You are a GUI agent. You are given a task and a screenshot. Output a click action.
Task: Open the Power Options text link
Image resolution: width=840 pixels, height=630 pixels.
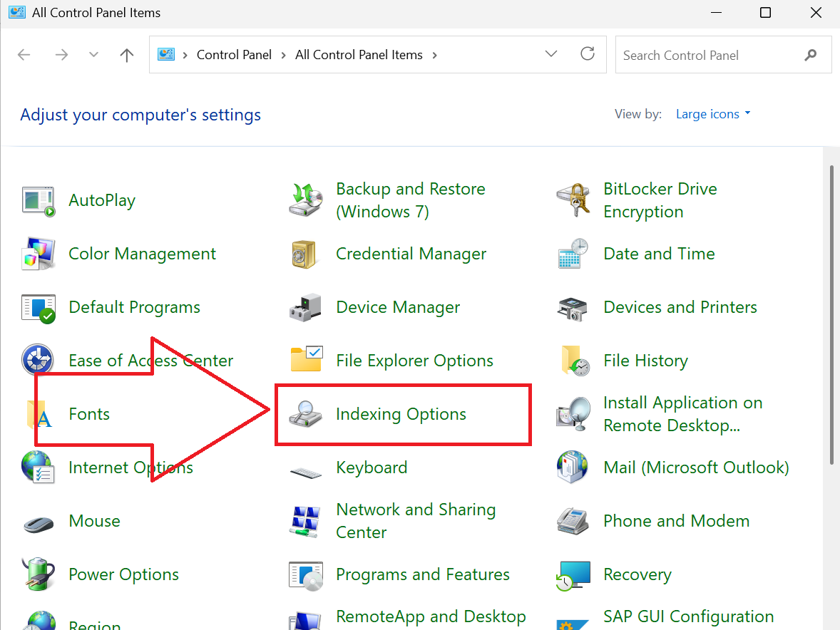124,574
